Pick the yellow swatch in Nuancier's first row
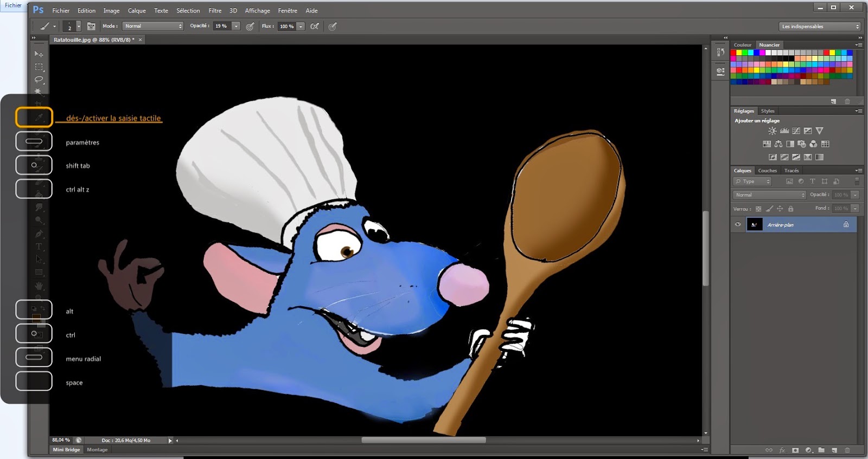 tap(739, 53)
